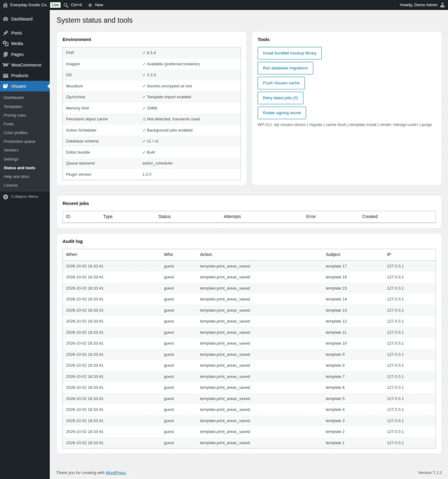Click the Action cell in template 13 row
The height and width of the screenshot is (479, 448).
[225, 311]
